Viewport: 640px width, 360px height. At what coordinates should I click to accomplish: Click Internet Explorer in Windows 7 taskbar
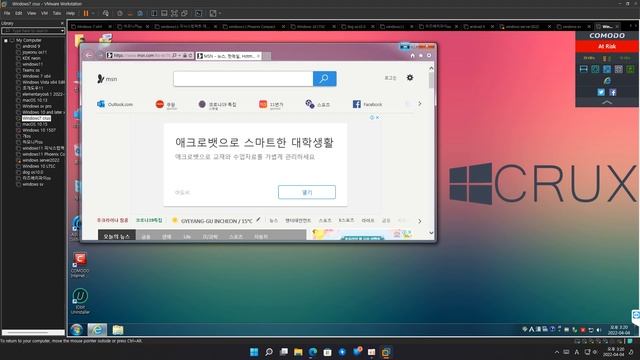97,329
